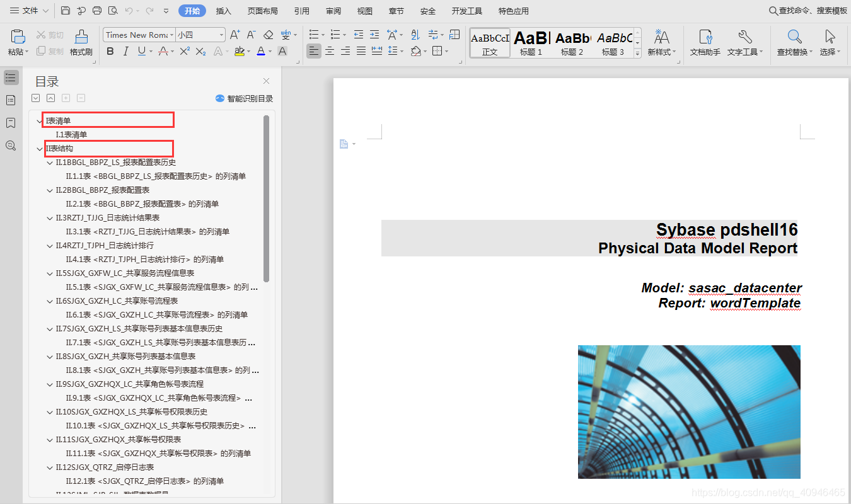The image size is (851, 504).
Task: Click the paragraph shading fill bucket
Action: (x=415, y=51)
